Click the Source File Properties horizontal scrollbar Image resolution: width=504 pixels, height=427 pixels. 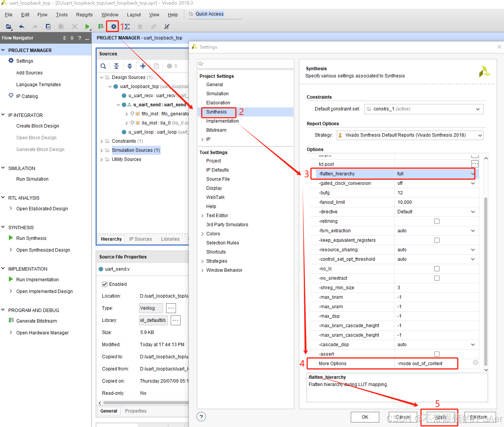[x=146, y=403]
